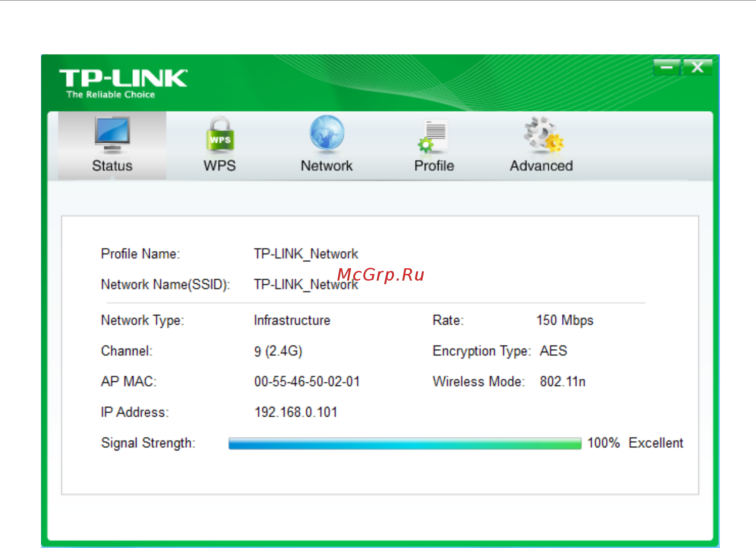This screenshot has width=756, height=548.
Task: Click the Rate: label
Action: coord(448,320)
